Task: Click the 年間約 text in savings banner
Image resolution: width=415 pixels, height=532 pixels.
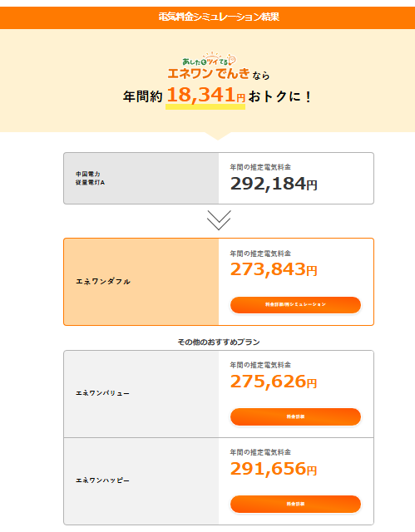Action: (x=142, y=96)
